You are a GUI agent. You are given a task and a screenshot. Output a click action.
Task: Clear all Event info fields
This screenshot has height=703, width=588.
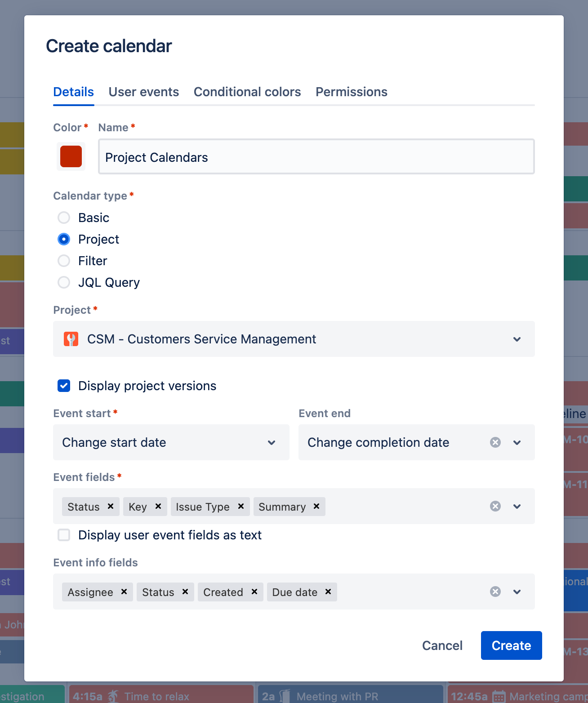495,592
